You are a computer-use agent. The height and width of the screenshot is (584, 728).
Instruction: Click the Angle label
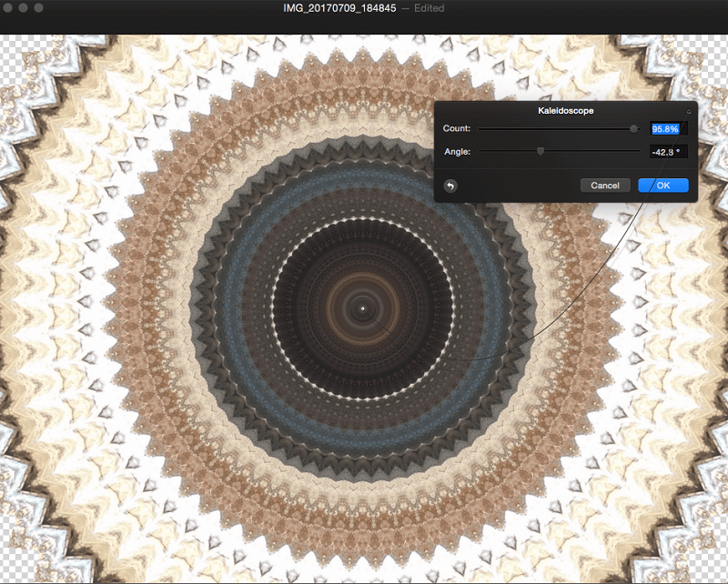(x=458, y=151)
